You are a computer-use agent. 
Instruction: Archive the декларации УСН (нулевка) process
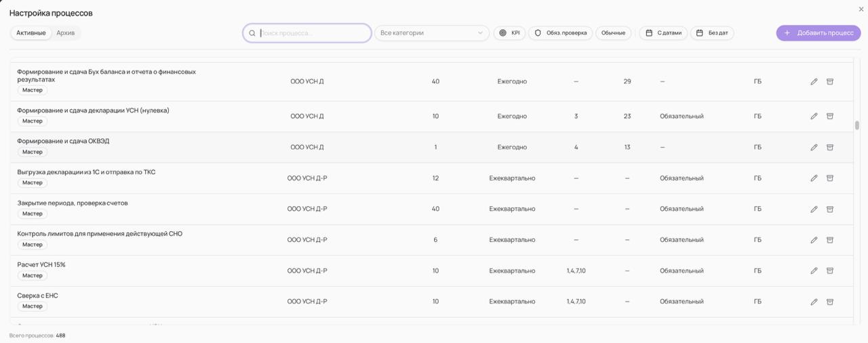(829, 116)
